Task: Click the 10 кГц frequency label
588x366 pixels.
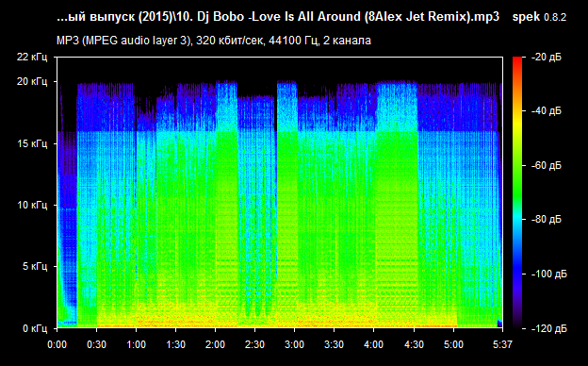Action: pyautogui.click(x=32, y=205)
